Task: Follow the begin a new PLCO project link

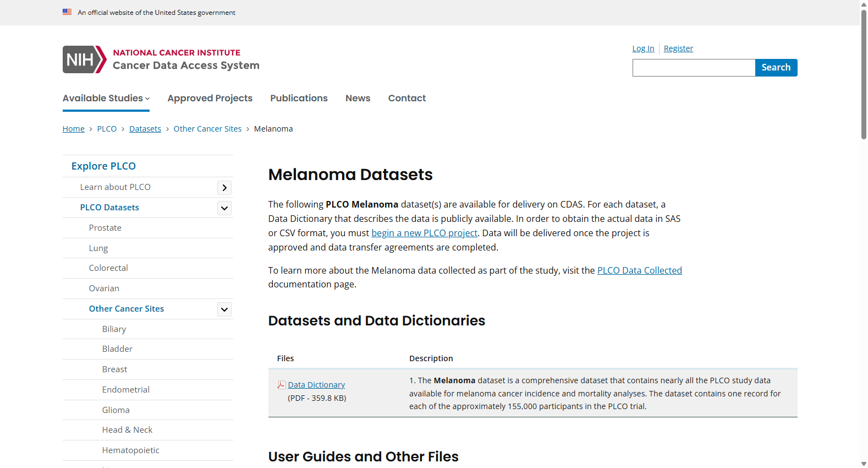Action: [424, 233]
